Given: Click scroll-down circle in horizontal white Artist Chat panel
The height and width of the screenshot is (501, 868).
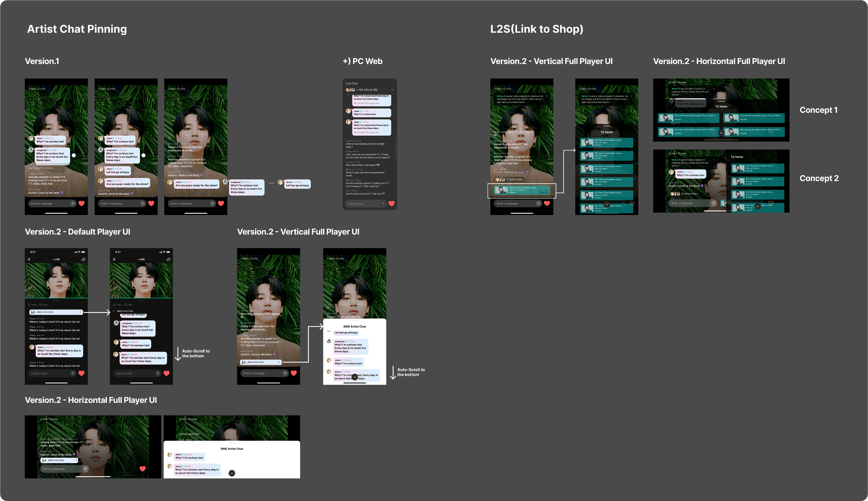Looking at the screenshot, I should tap(232, 473).
